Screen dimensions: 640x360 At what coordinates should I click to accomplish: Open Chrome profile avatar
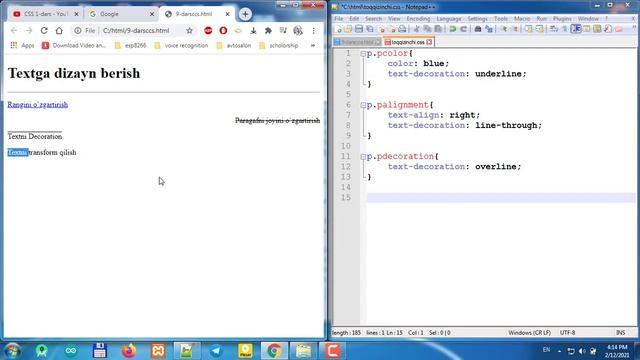click(298, 31)
